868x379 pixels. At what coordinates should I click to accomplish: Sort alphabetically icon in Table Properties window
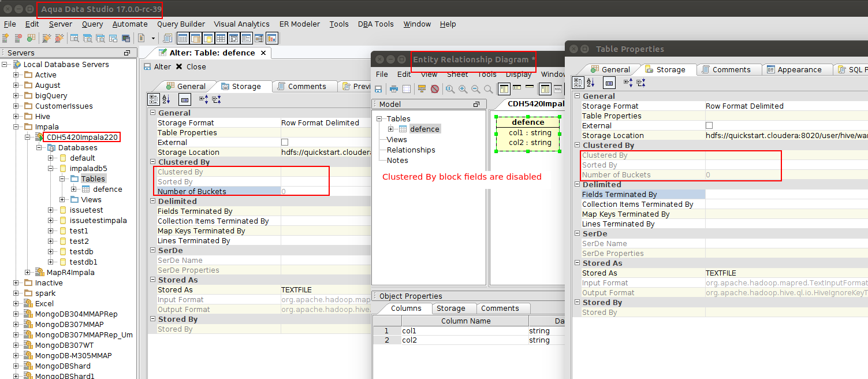tap(591, 83)
